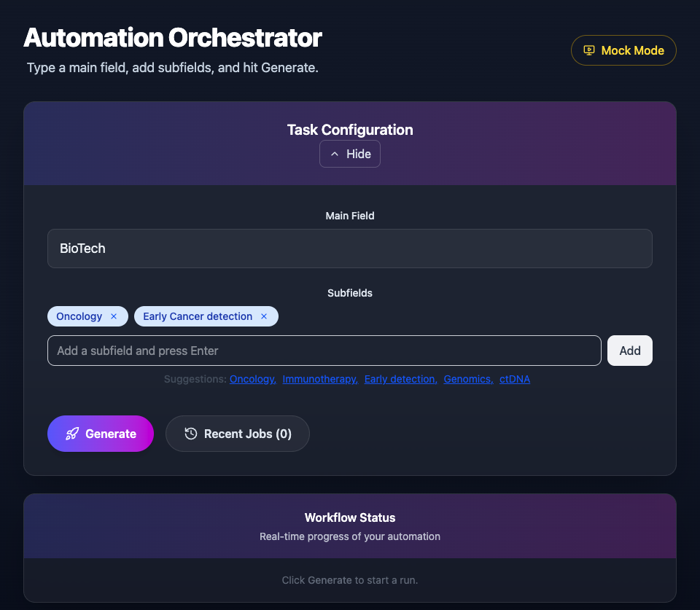The image size is (700, 610).
Task: Click the Workflow Status heading
Action: click(x=349, y=517)
